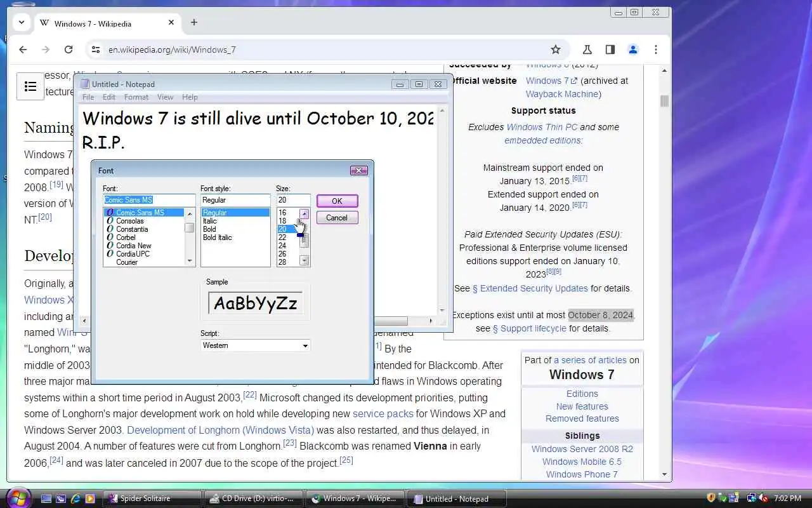The width and height of the screenshot is (812, 508).
Task: Open a new Chrome tab
Action: tap(194, 22)
